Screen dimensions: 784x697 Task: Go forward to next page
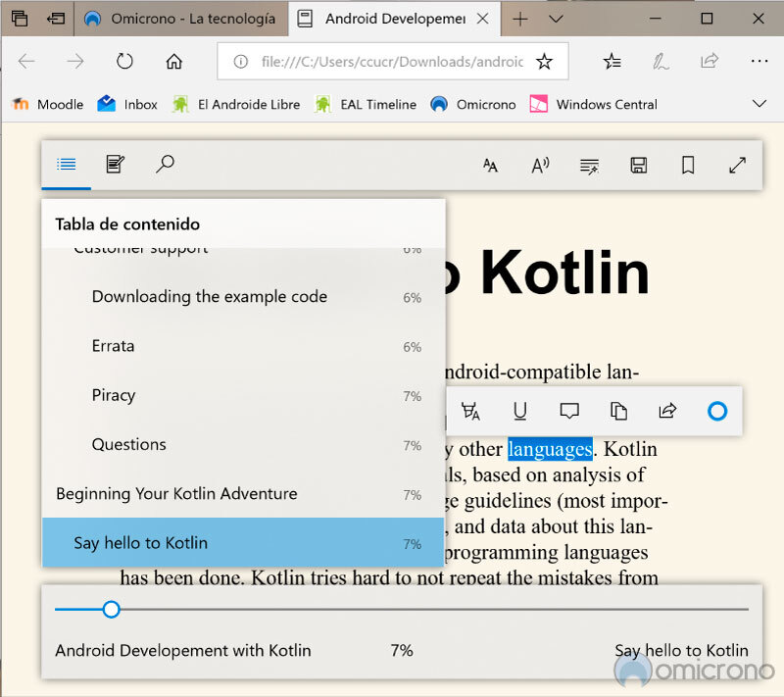(x=75, y=62)
